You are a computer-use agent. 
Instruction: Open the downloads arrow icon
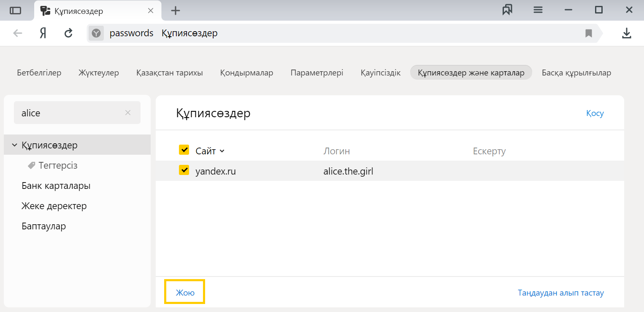click(x=627, y=33)
